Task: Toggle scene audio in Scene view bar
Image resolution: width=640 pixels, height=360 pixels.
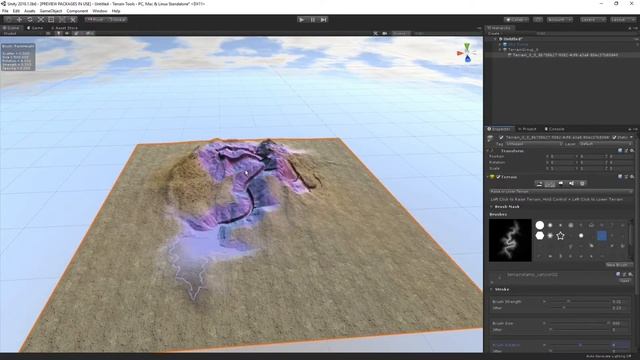Action: (67, 33)
